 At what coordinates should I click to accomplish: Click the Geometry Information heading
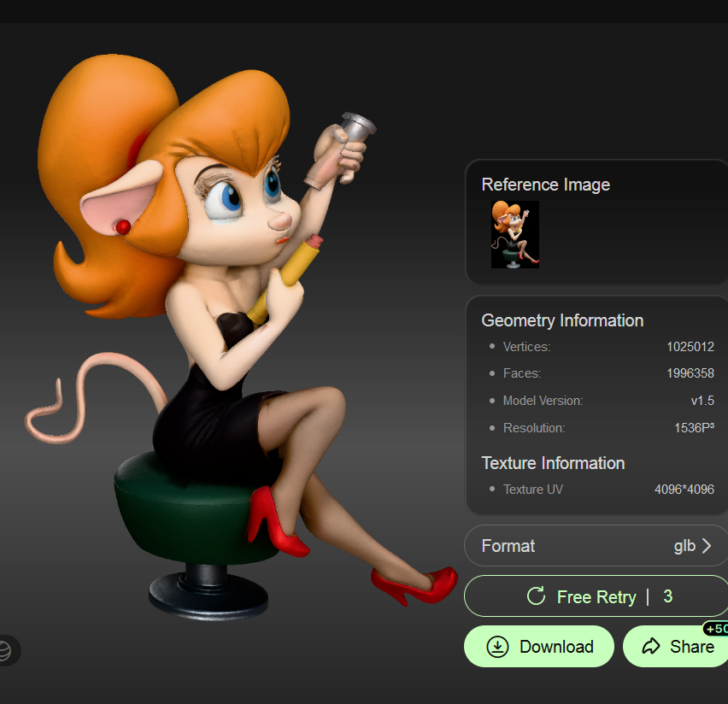562,320
